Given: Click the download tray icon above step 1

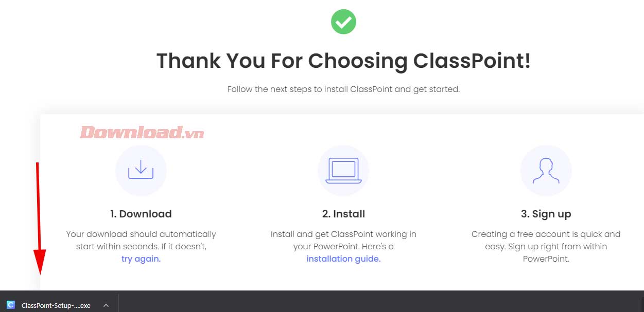Looking at the screenshot, I should (141, 170).
